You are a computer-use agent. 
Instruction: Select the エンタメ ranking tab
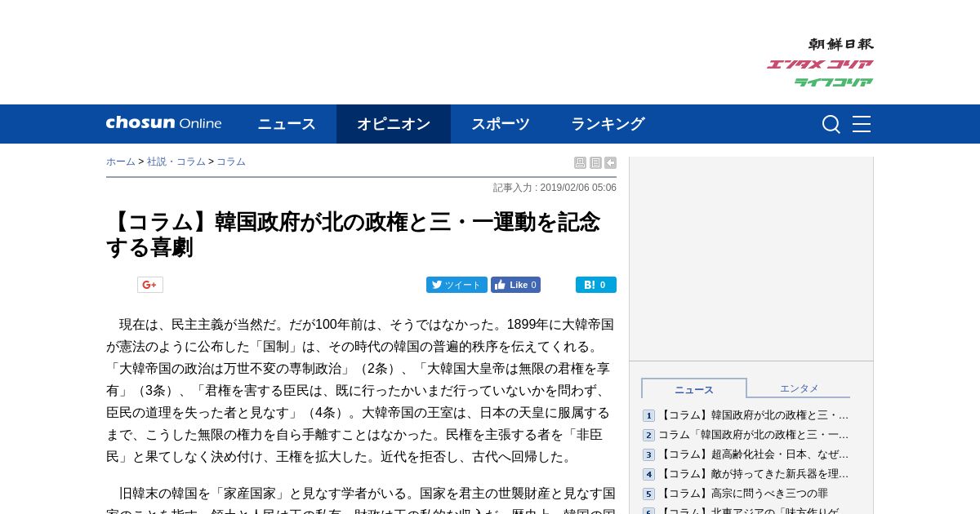[x=799, y=388]
